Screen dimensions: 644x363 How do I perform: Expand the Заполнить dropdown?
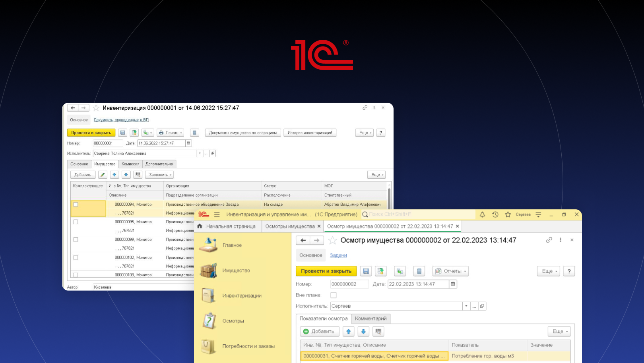coord(159,175)
